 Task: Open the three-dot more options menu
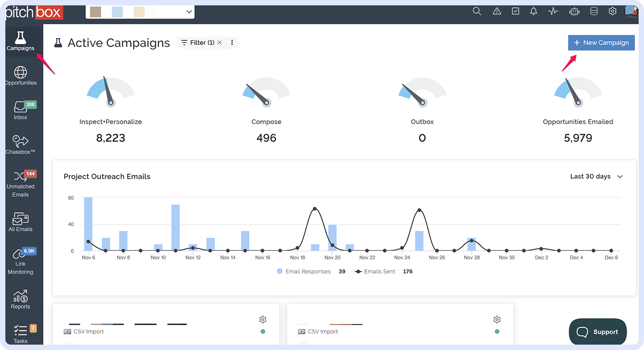tap(232, 42)
